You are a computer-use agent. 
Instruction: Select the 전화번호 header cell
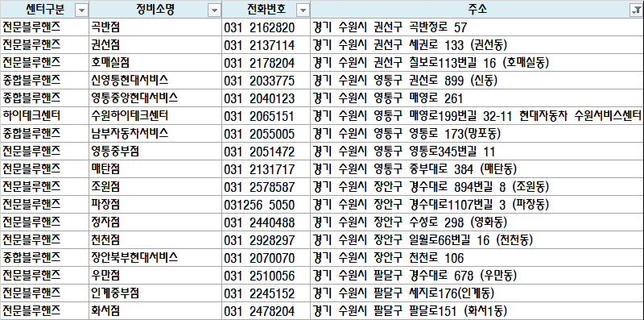pos(266,9)
